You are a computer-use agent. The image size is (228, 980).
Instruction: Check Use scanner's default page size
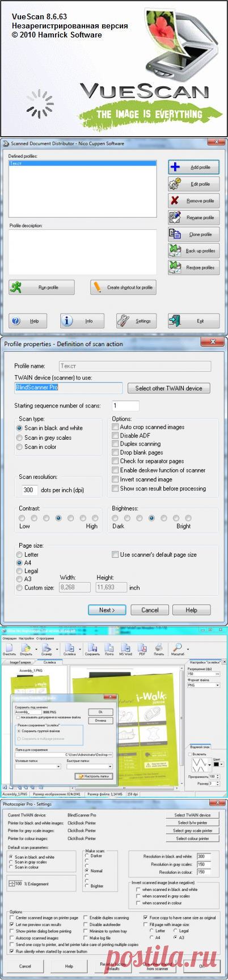pos(154,554)
